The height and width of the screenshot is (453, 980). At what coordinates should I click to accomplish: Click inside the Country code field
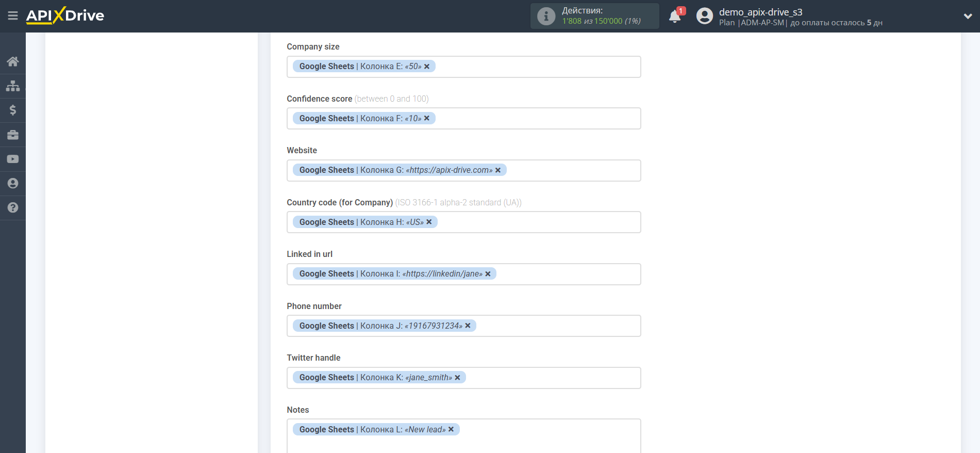coord(463,222)
